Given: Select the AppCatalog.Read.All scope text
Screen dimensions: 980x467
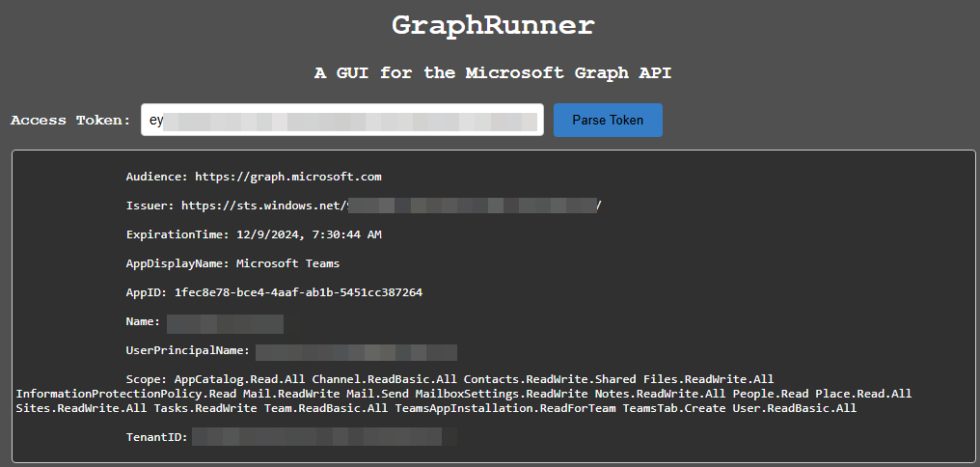Looking at the screenshot, I should (x=240, y=379).
